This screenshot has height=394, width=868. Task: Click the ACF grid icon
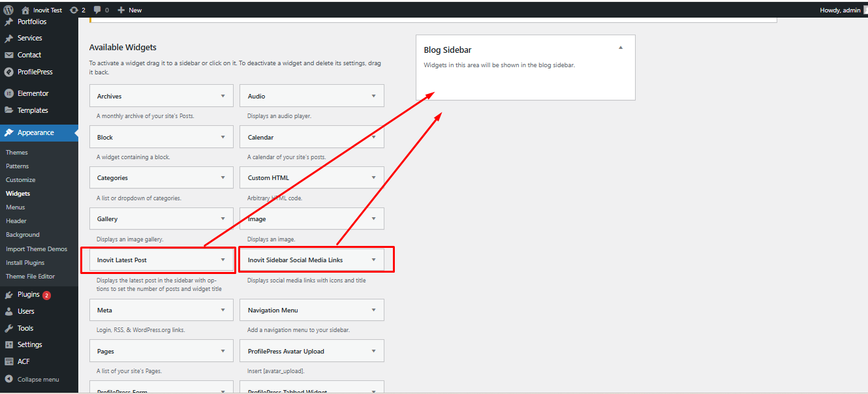(9, 361)
